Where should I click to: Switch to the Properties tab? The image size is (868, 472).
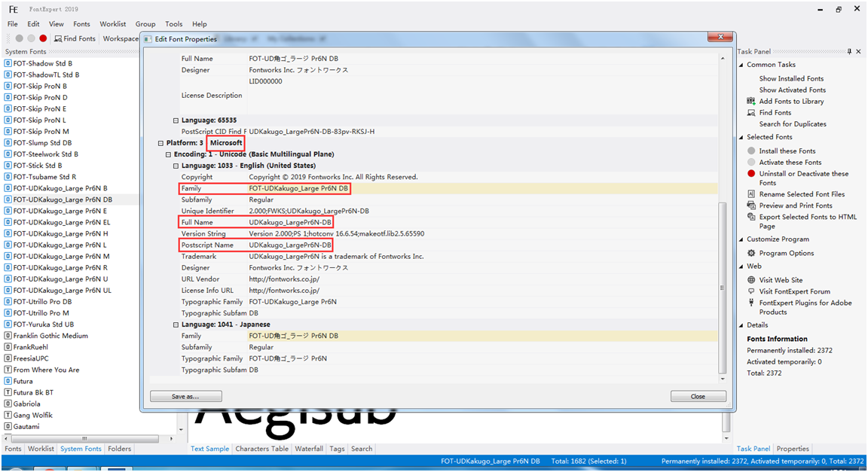click(x=793, y=449)
